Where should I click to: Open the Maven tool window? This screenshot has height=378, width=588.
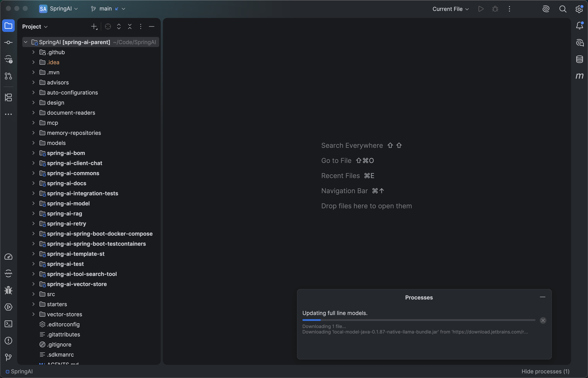coord(579,76)
